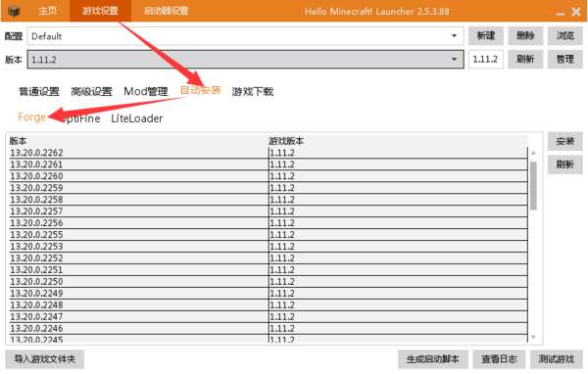Select Forge version 13.20.0.2261

click(269, 164)
